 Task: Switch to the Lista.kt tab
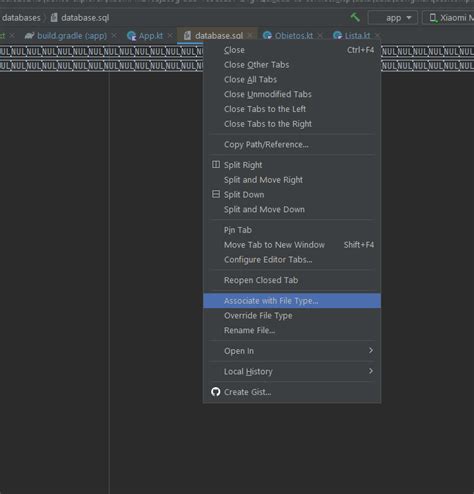357,36
